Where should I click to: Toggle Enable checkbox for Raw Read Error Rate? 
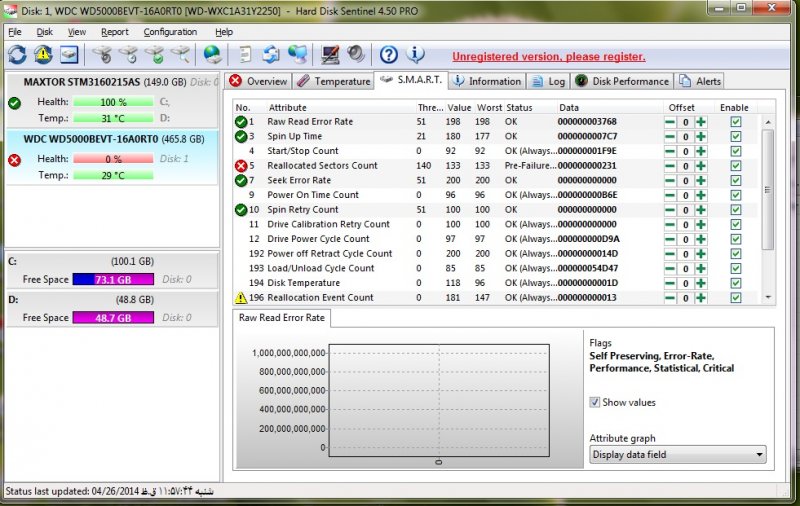point(735,122)
